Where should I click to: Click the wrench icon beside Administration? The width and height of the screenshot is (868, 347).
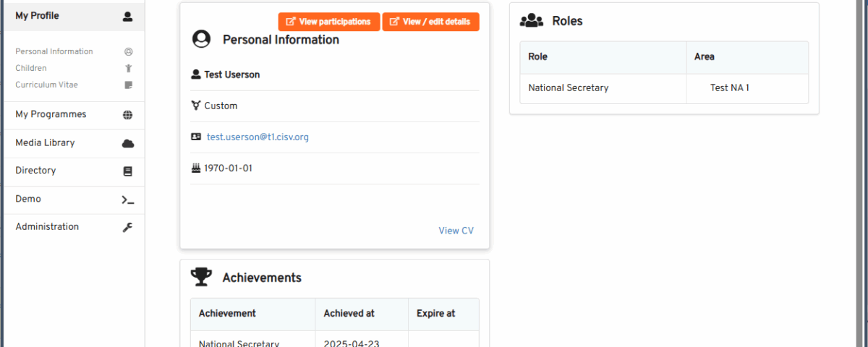(128, 227)
